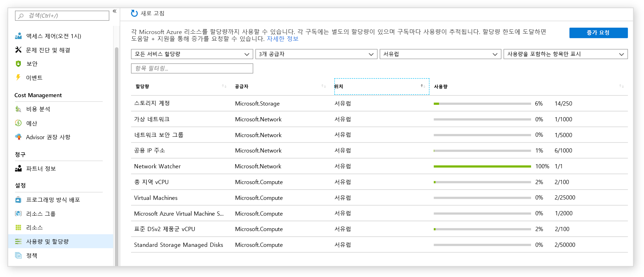Click the 액세스 제어 access control icon
The width and height of the screenshot is (644, 277).
(18, 36)
